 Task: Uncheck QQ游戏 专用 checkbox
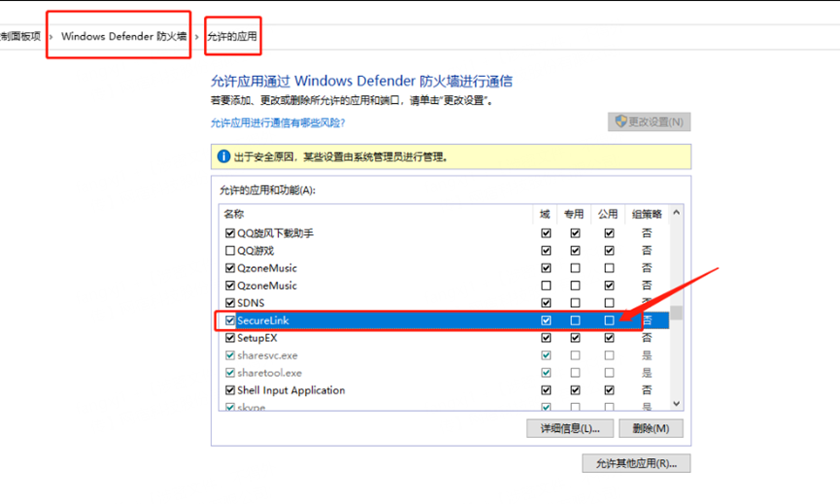575,251
